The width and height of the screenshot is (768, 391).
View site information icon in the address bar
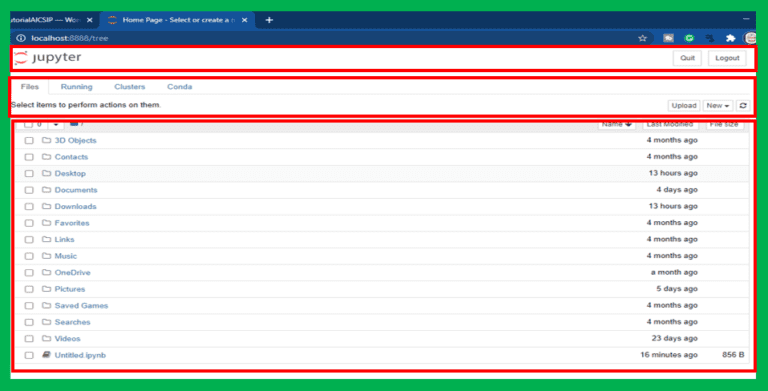click(x=21, y=38)
